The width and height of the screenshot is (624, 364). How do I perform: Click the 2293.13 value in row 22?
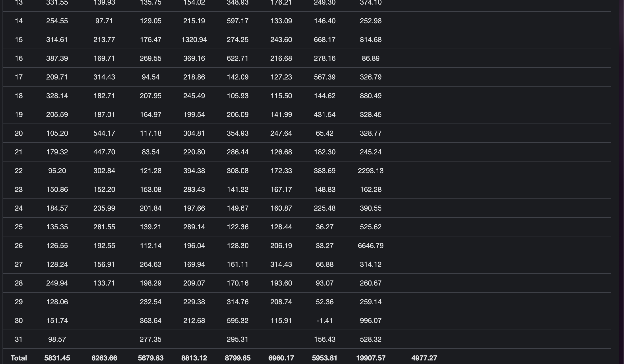(x=370, y=171)
